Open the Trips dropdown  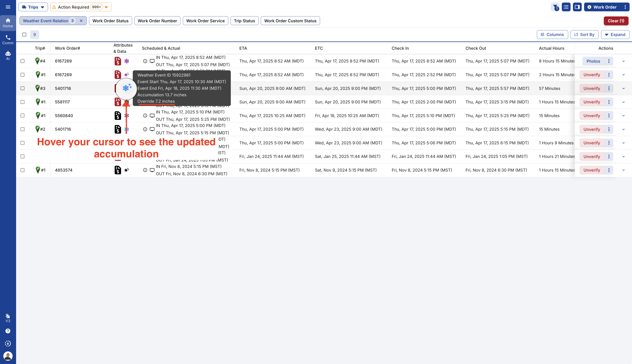click(33, 7)
